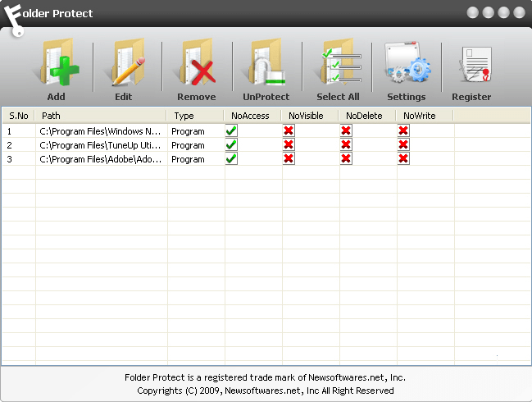The width and height of the screenshot is (532, 402).
Task: Toggle NoAccess check for Windows N... row
Action: pos(231,130)
